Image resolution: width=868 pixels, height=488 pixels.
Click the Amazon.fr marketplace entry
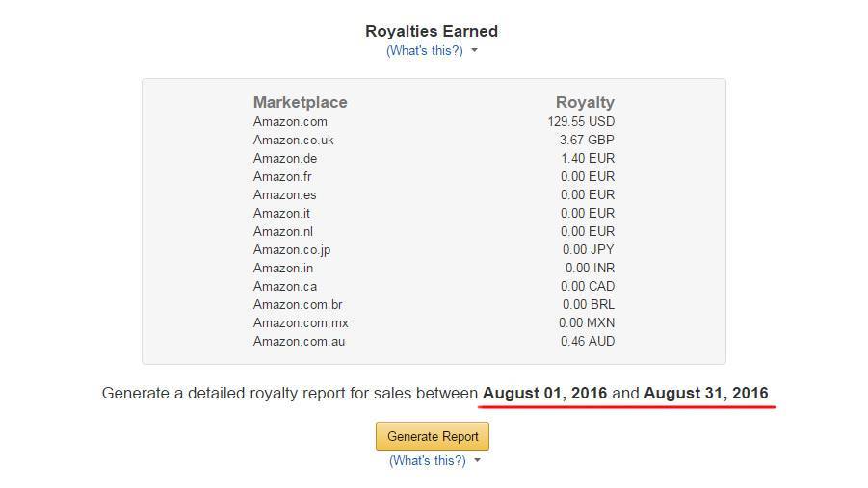tap(282, 176)
